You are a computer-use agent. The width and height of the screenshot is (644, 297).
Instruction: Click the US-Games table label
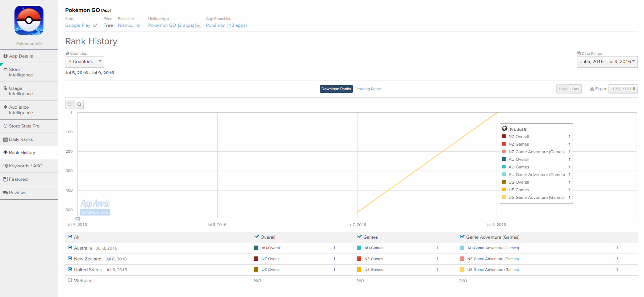tap(374, 269)
